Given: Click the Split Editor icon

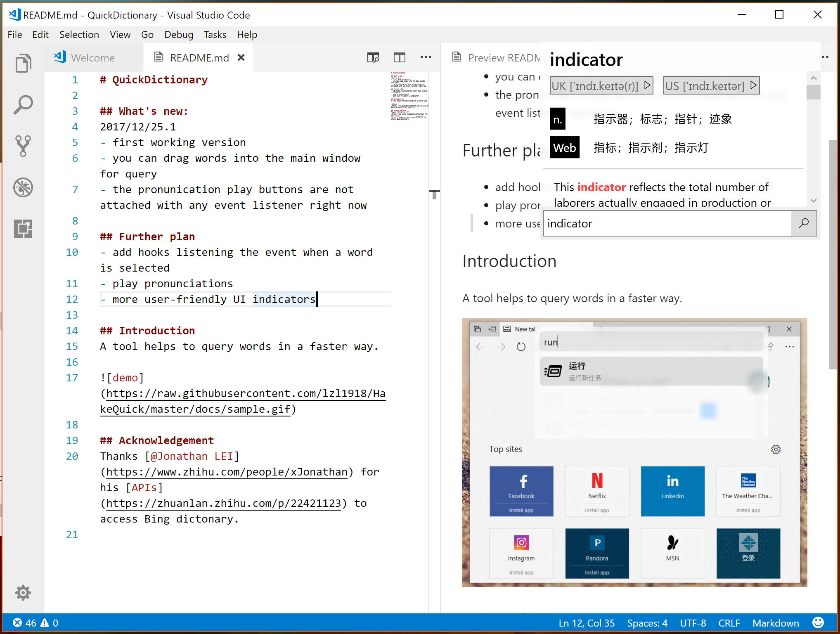Looking at the screenshot, I should (399, 58).
